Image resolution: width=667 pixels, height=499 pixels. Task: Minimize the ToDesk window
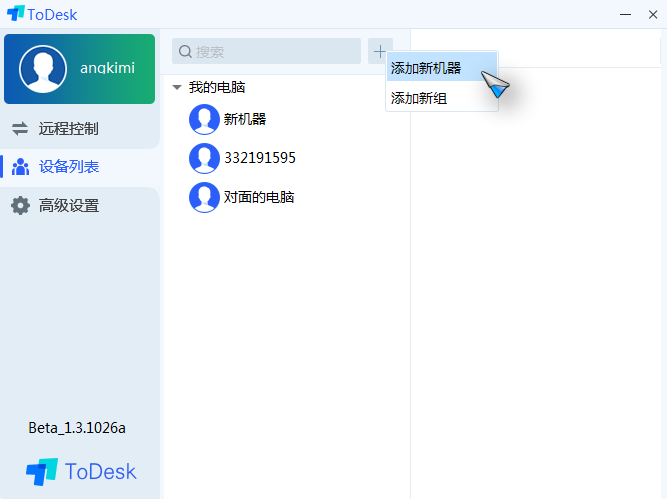(625, 14)
